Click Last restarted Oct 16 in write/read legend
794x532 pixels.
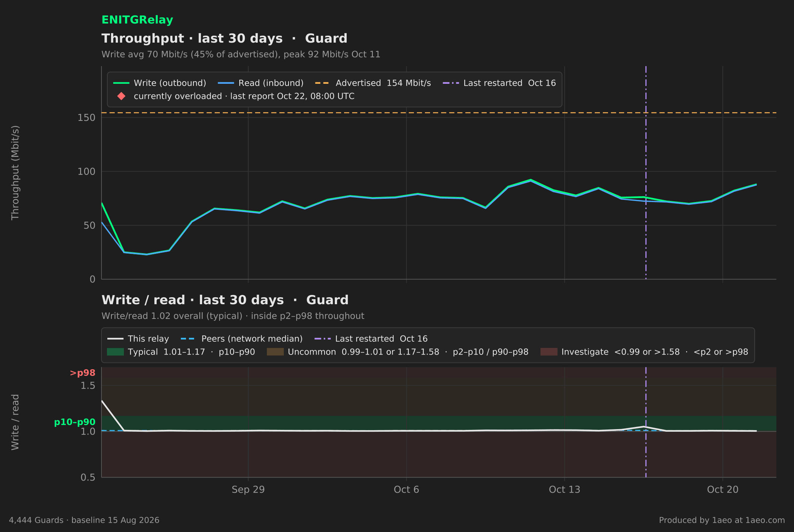(371, 339)
